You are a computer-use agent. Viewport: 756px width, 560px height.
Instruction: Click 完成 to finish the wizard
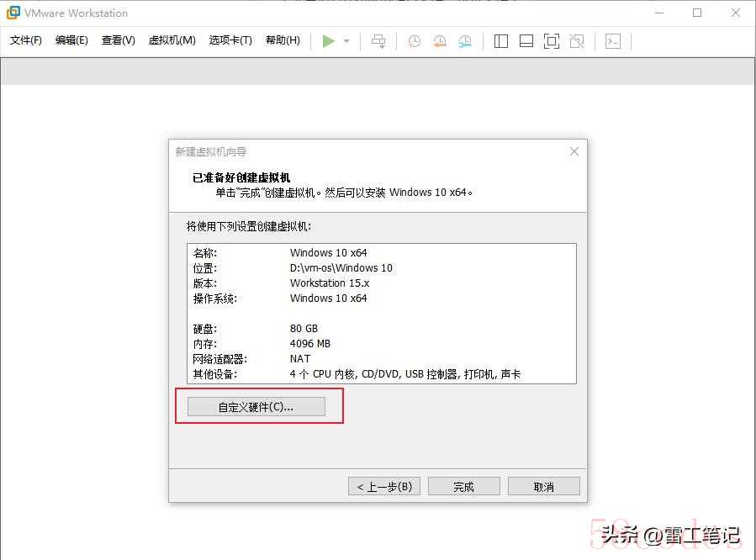pyautogui.click(x=463, y=487)
